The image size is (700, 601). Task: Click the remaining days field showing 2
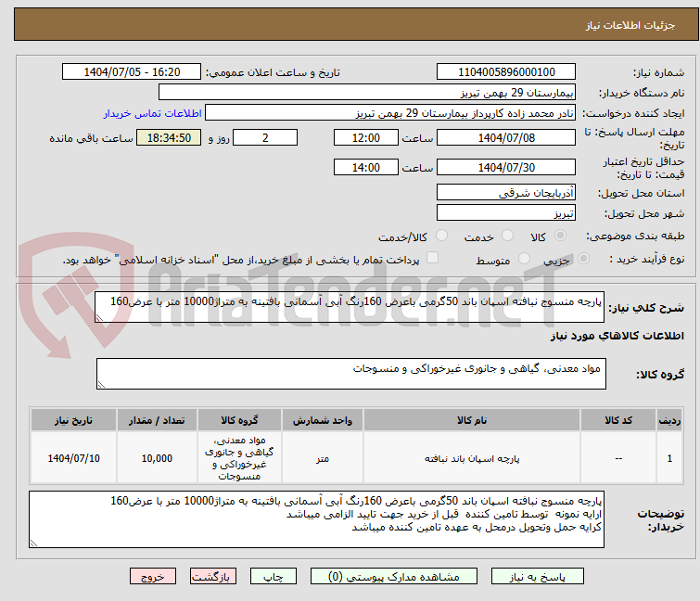tap(265, 137)
